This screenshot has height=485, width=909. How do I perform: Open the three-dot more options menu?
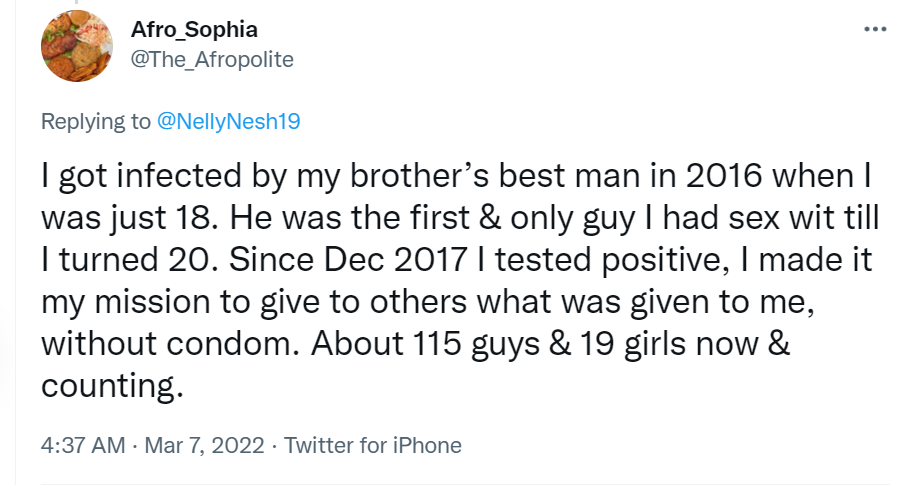point(875,28)
